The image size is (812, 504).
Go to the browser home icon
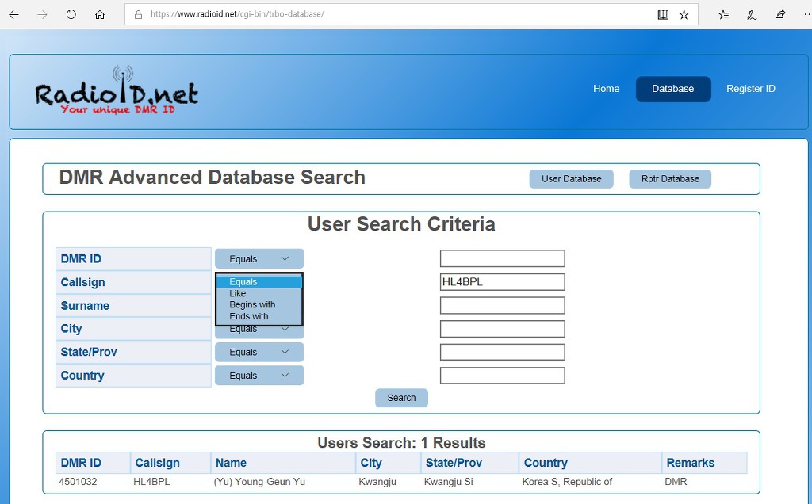[99, 14]
